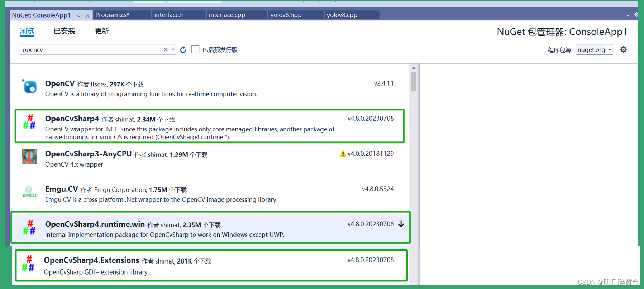644x289 pixels.
Task: Switch to the interface.cpp tab
Action: click(237, 15)
